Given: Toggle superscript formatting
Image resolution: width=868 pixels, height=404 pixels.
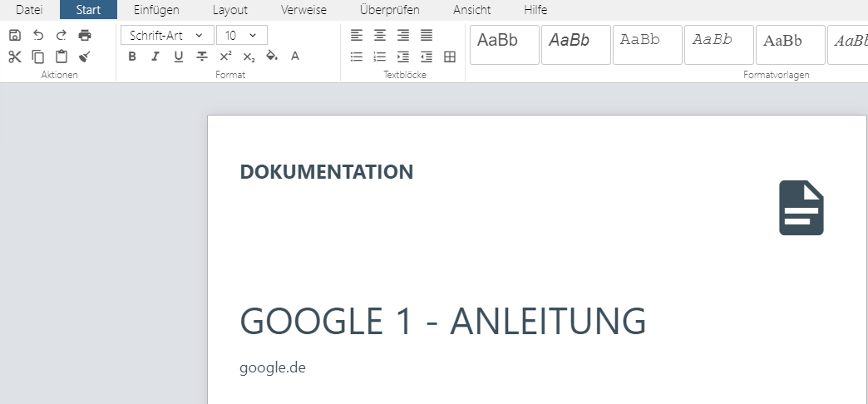Looking at the screenshot, I should [x=225, y=56].
